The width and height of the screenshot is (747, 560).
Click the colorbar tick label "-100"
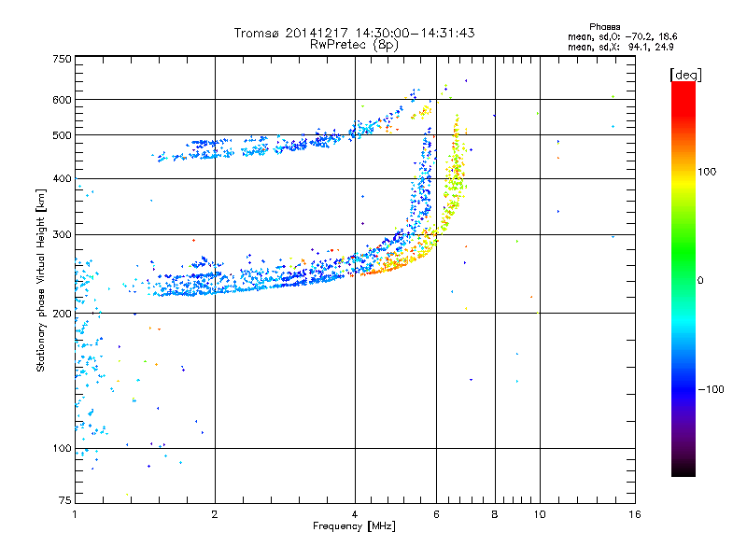click(x=711, y=389)
